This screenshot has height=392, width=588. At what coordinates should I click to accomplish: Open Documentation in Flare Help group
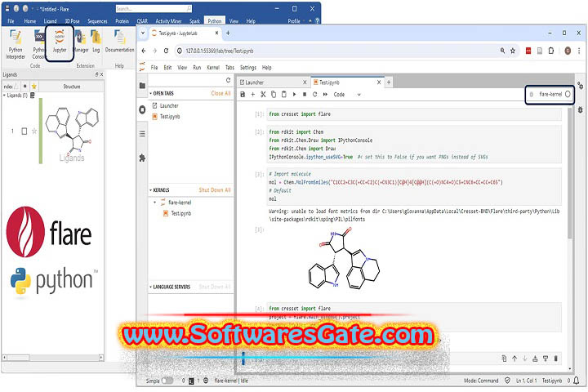coord(119,42)
